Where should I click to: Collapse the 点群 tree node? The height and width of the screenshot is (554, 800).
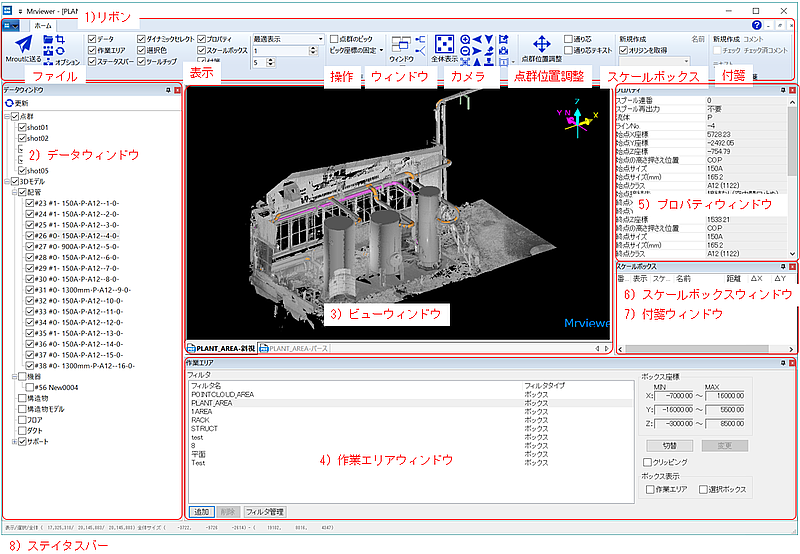coord(7,116)
